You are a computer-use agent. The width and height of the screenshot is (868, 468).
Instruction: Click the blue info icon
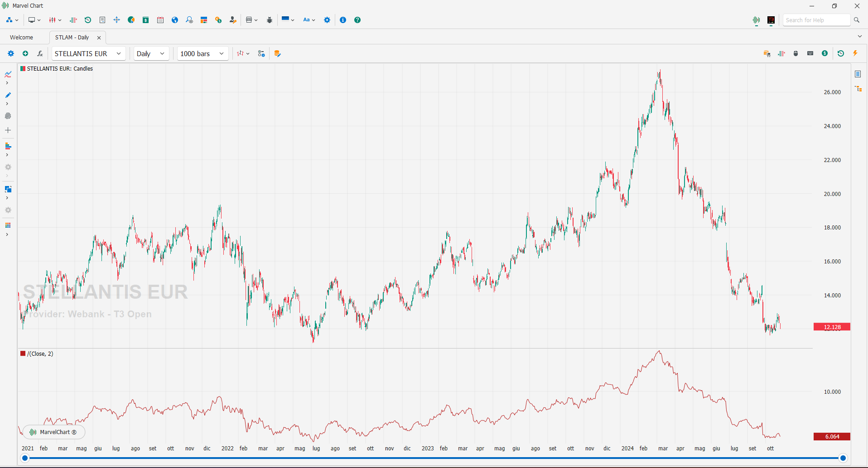343,20
